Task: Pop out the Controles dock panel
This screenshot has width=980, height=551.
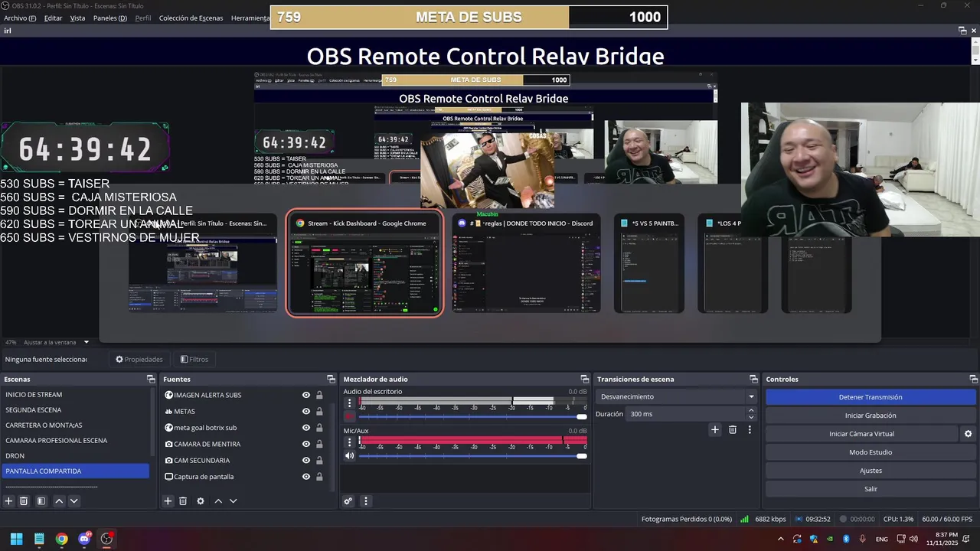Action: [x=973, y=380]
